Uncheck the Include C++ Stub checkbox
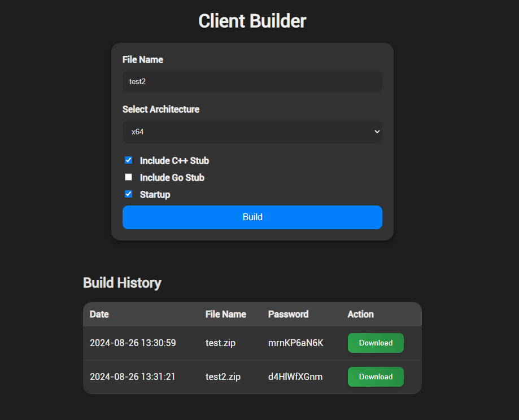The height and width of the screenshot is (420, 519). 128,160
